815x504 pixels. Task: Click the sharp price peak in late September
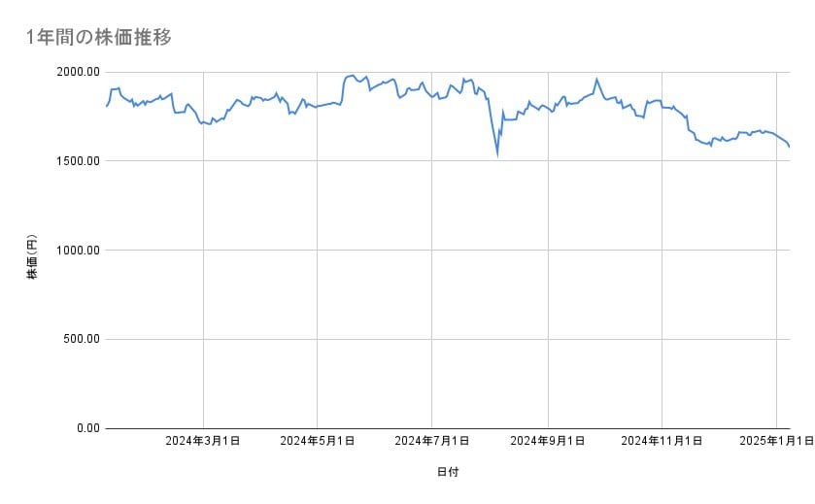596,80
